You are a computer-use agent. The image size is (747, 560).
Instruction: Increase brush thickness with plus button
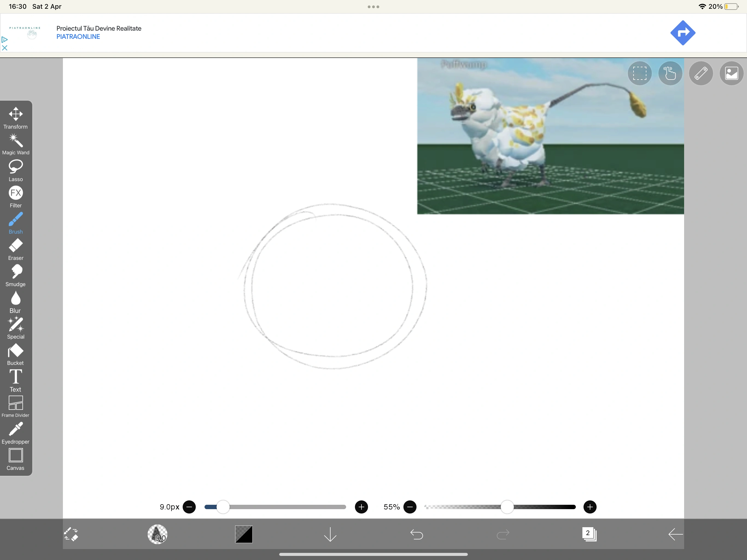coord(361,507)
